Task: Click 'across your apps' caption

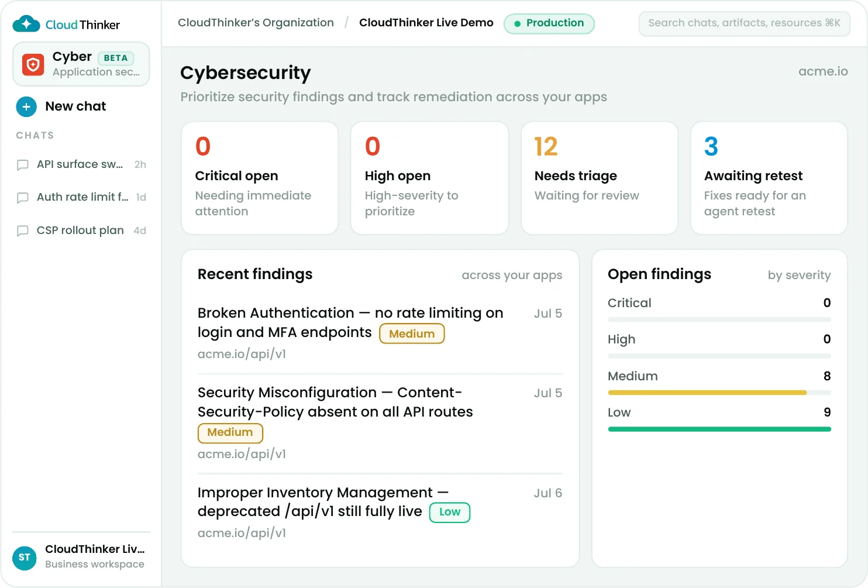Action: pyautogui.click(x=512, y=275)
